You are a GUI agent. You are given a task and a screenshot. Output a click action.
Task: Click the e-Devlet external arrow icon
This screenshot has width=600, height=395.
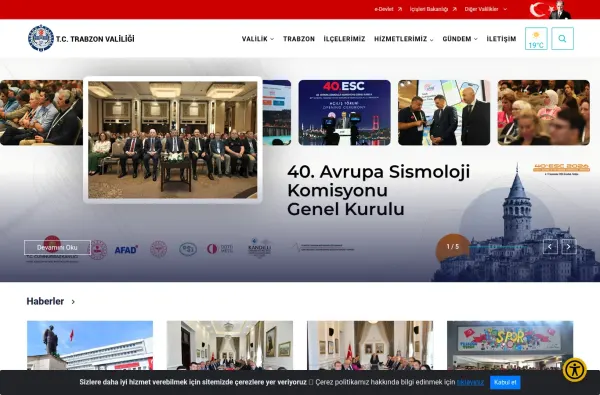[400, 9]
